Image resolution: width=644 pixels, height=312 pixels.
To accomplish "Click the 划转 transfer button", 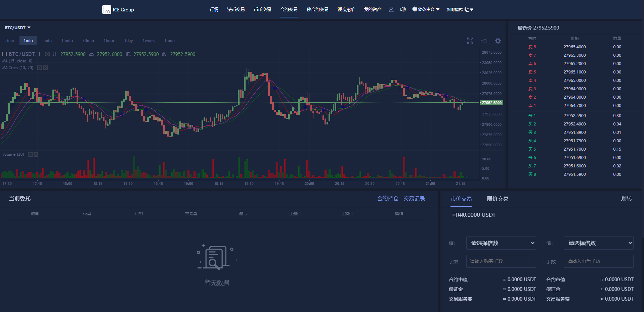I will coord(626,199).
